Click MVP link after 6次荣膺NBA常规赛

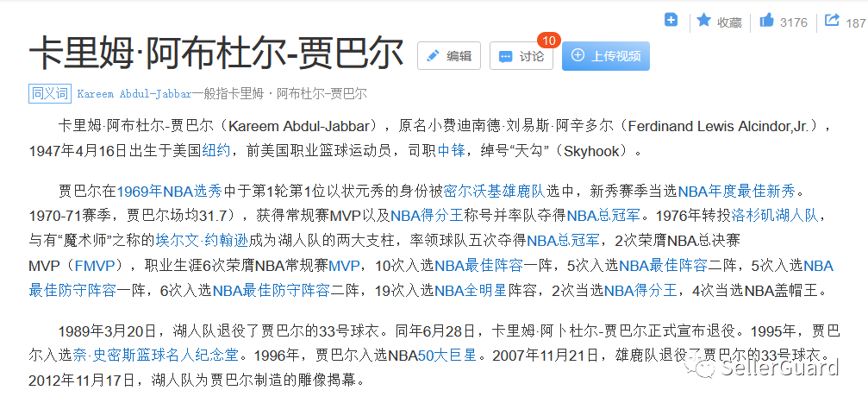point(344,266)
